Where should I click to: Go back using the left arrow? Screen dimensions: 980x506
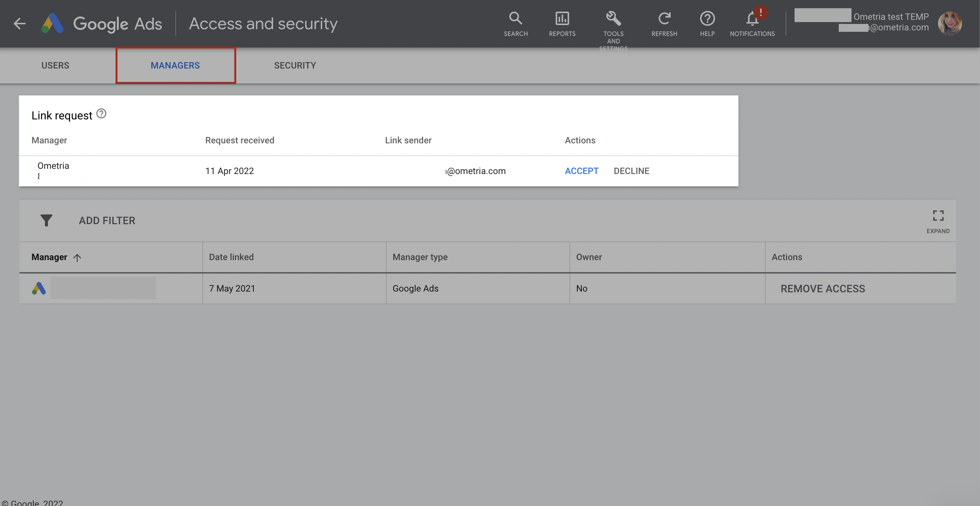point(19,24)
